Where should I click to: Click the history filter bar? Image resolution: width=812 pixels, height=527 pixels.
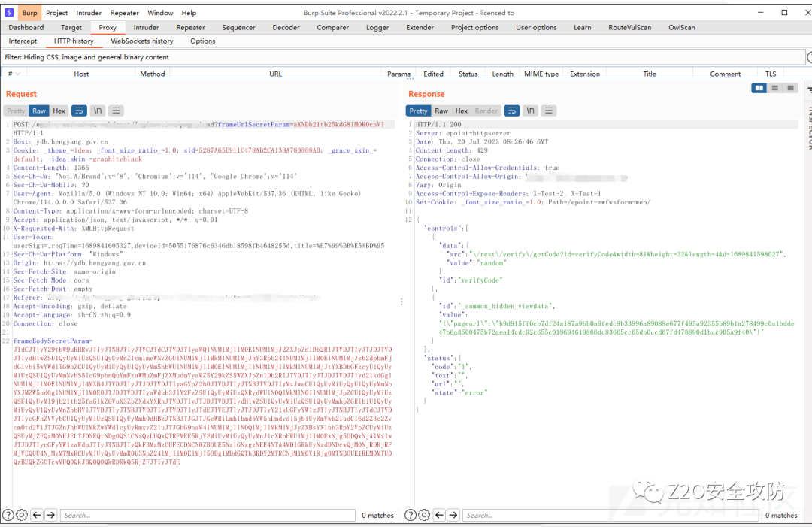(x=404, y=57)
